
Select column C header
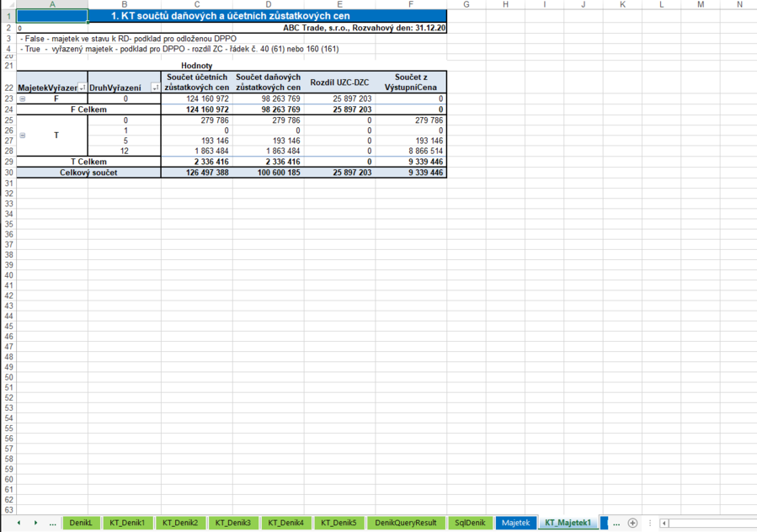click(197, 5)
